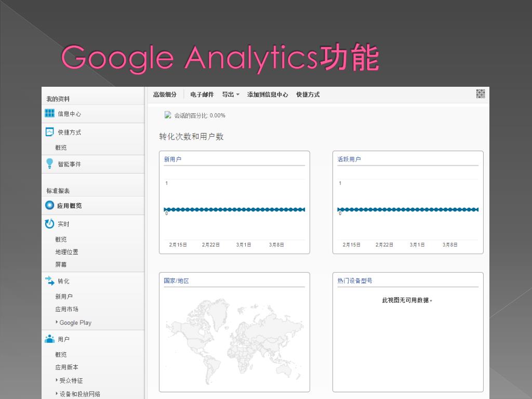Open 高级细分 in the toolbar
The image size is (532, 399).
click(165, 95)
